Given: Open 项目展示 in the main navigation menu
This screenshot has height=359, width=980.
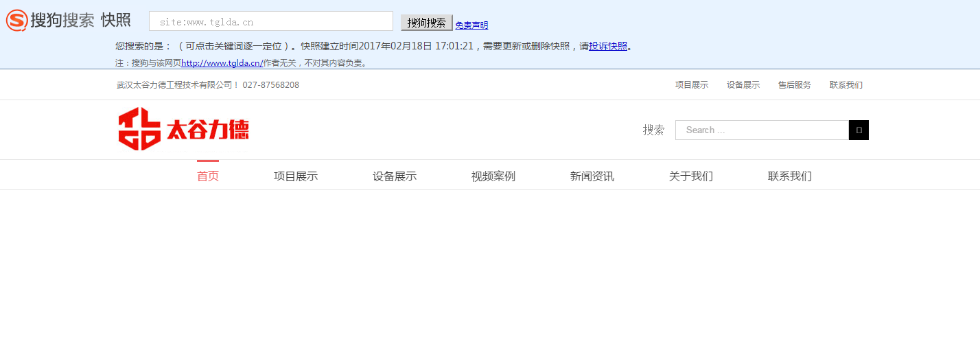Looking at the screenshot, I should tap(295, 176).
